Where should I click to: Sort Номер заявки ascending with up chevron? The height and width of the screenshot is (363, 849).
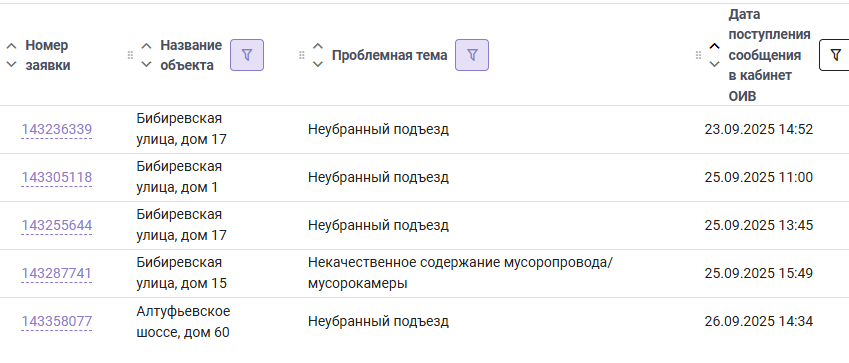11,46
